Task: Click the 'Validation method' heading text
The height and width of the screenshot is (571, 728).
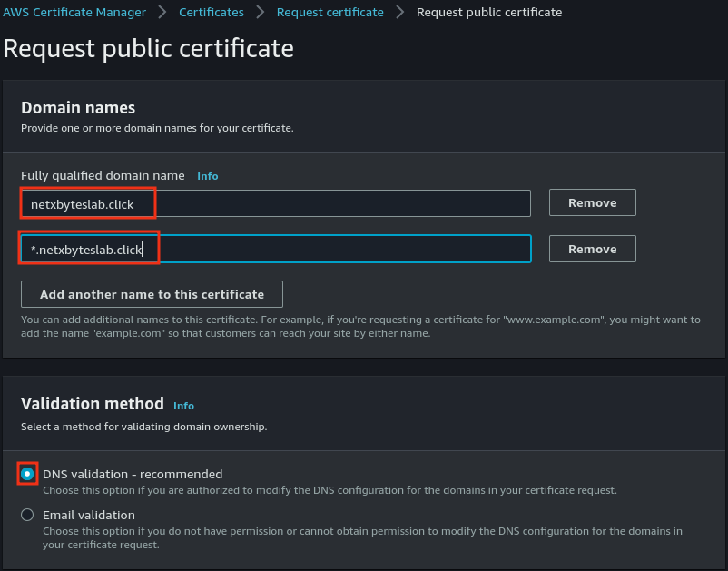Action: [93, 403]
